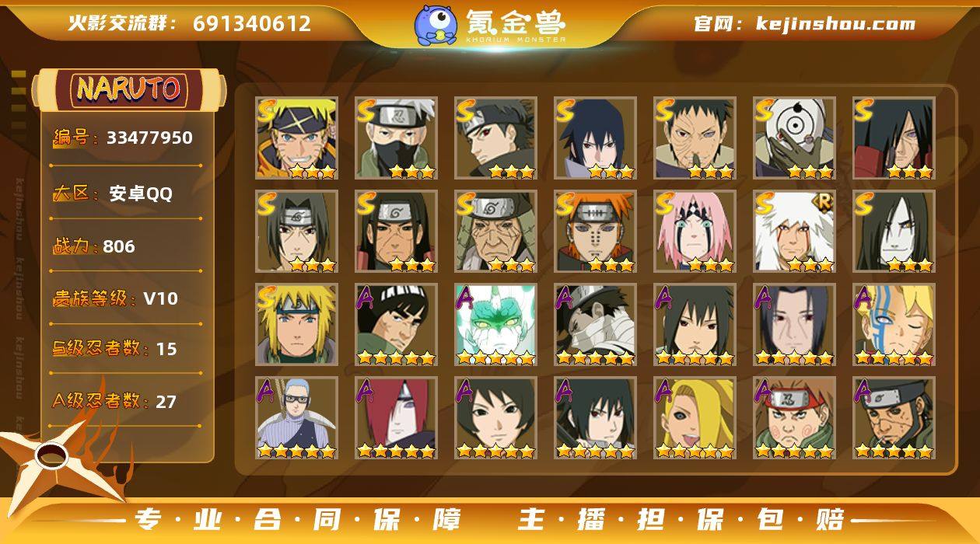Select the pink-haired Sakura portrait
980x544 pixels.
click(695, 232)
